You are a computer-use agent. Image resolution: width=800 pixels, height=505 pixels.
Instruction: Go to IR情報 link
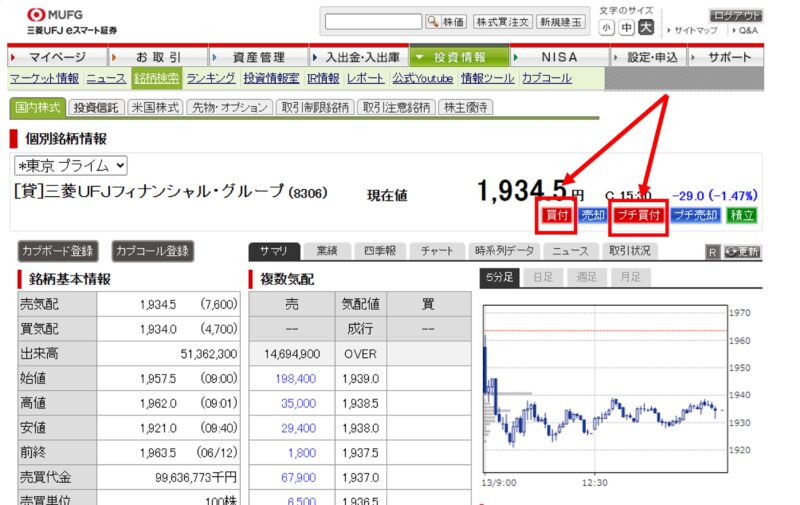pos(323,78)
